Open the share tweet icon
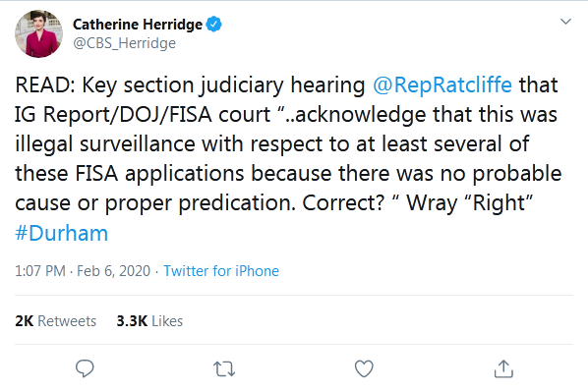This screenshot has width=588, height=392. tap(503, 368)
